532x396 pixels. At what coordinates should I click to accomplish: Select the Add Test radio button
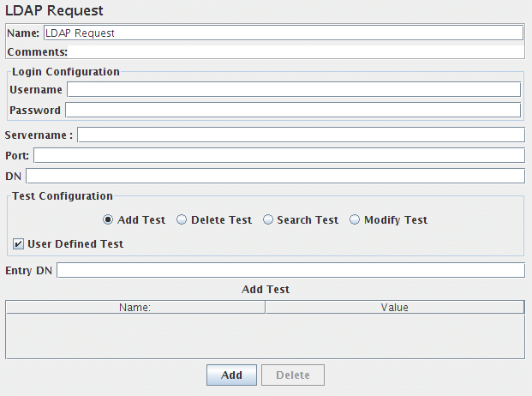(x=108, y=220)
